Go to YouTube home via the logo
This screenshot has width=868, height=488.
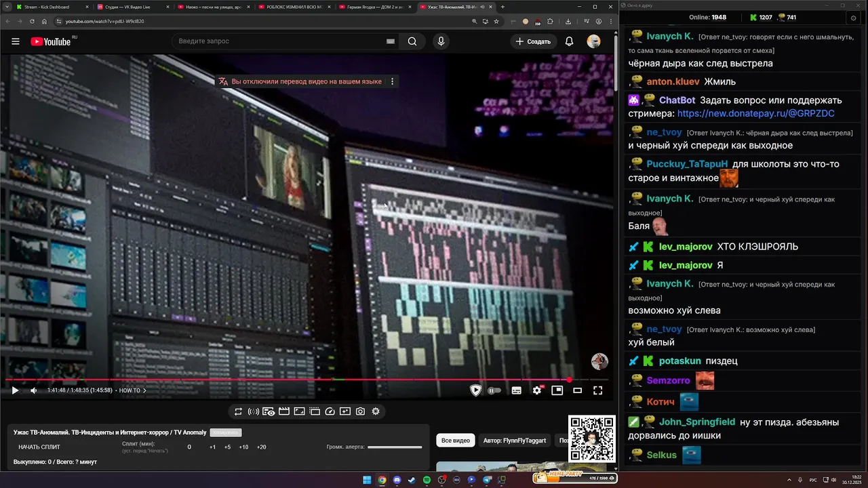pyautogui.click(x=51, y=41)
